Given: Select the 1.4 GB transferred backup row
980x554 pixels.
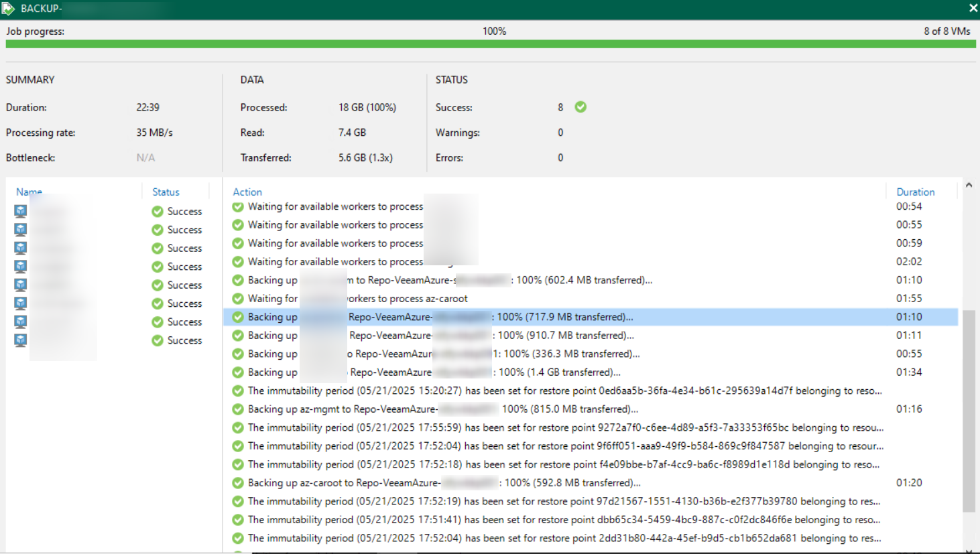Looking at the screenshot, I should click(591, 372).
